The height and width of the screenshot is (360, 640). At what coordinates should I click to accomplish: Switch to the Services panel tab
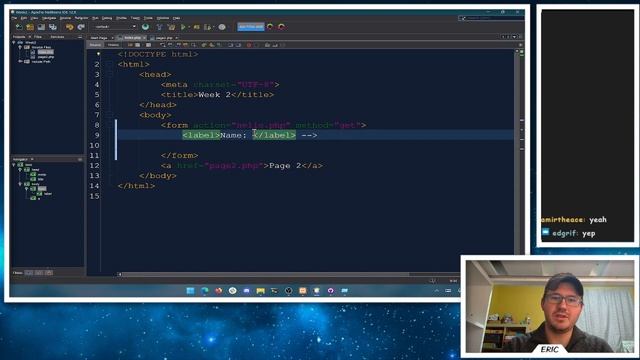pos(57,37)
